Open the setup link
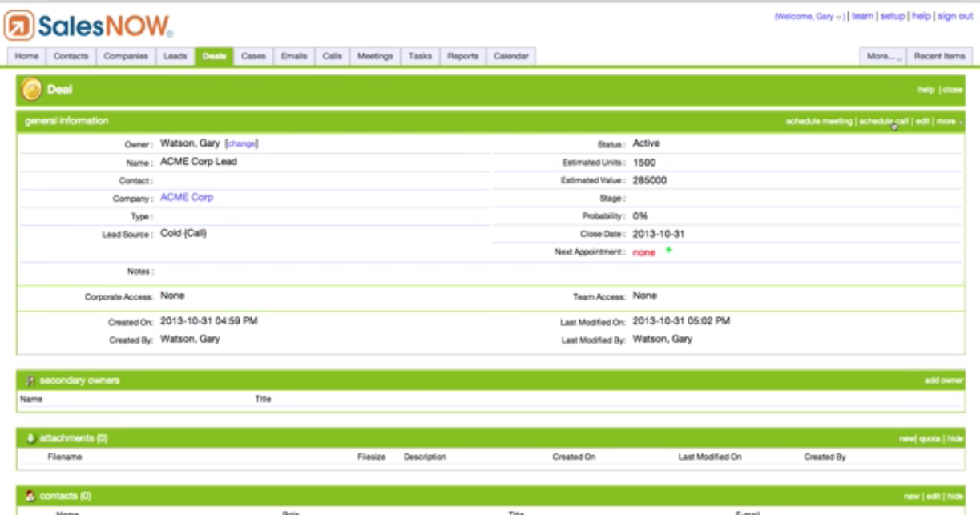 pos(893,16)
